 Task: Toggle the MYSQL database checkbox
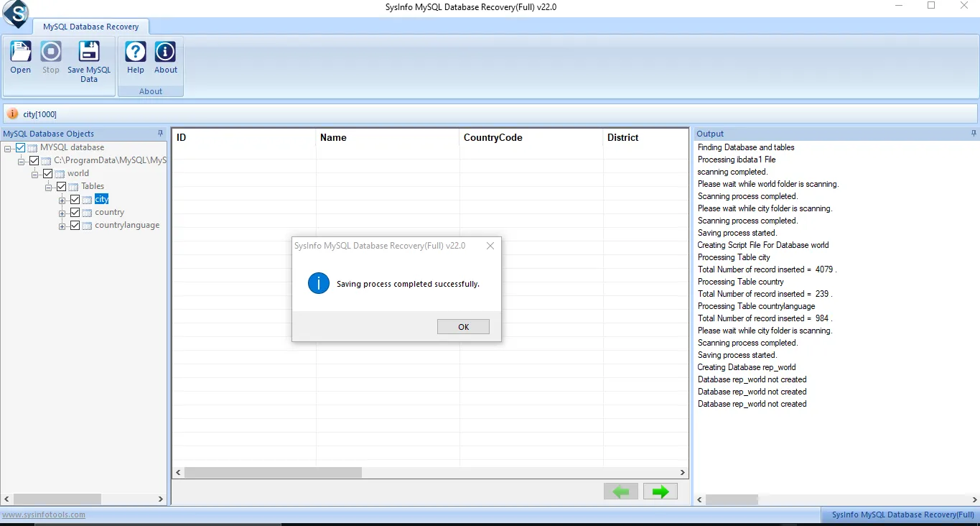[21, 147]
